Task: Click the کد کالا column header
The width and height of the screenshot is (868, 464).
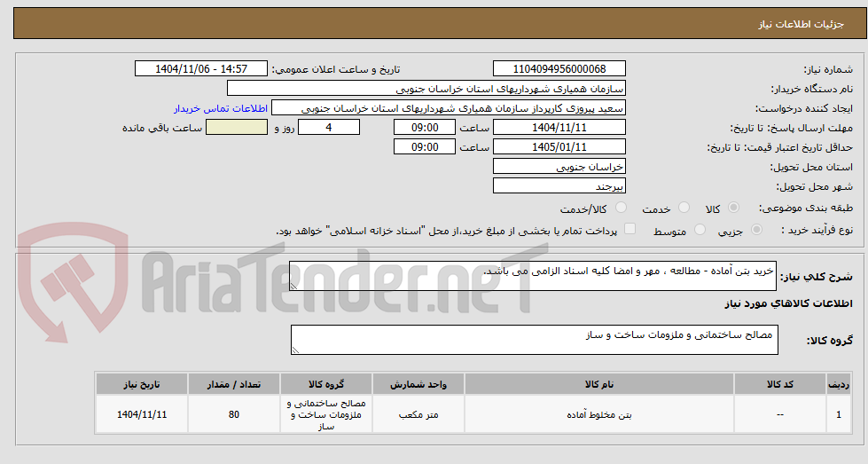Action: tap(780, 384)
